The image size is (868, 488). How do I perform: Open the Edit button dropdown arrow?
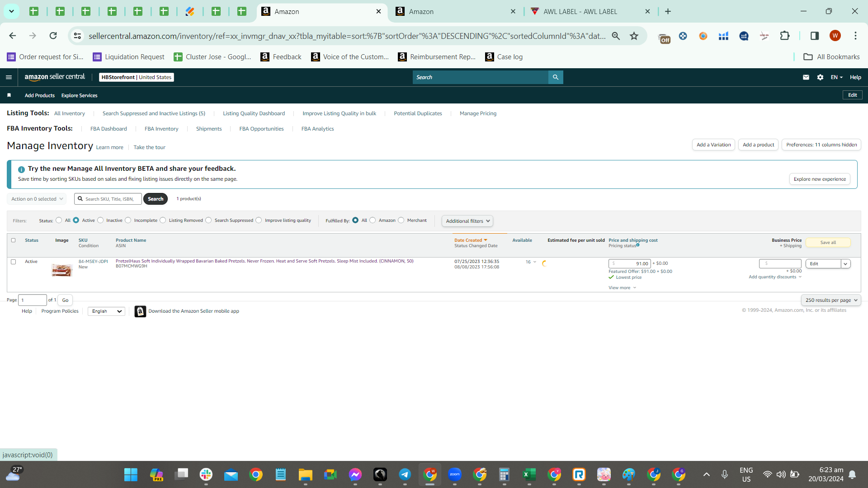click(845, 264)
